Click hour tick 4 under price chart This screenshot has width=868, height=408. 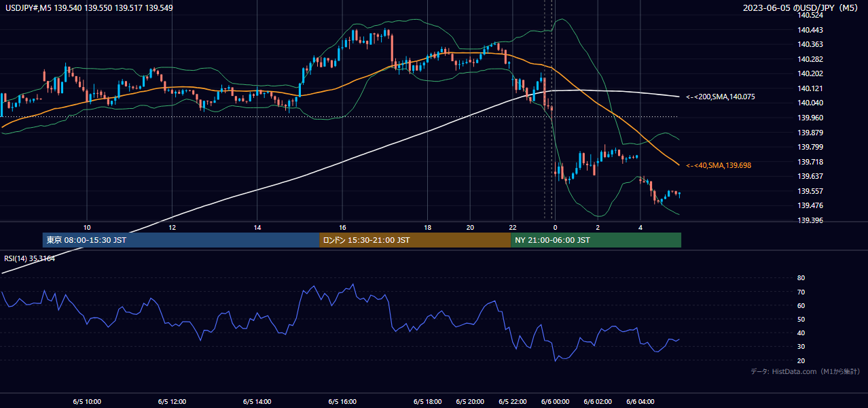[640, 227]
